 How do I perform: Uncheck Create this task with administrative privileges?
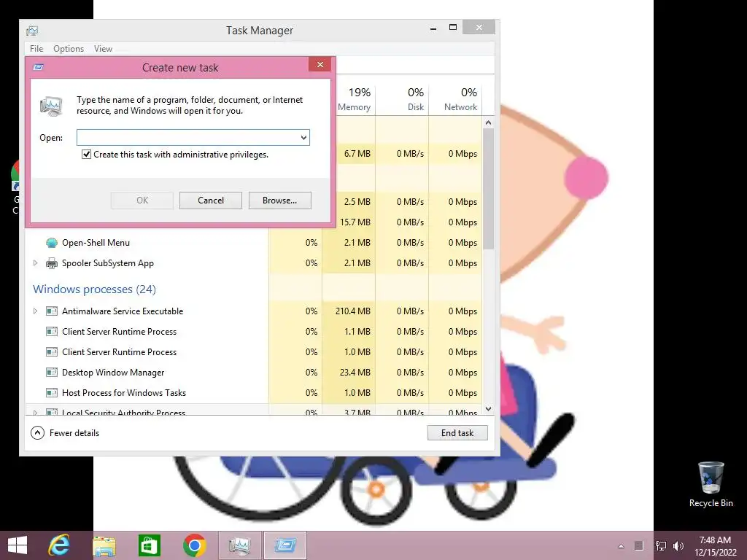86,155
